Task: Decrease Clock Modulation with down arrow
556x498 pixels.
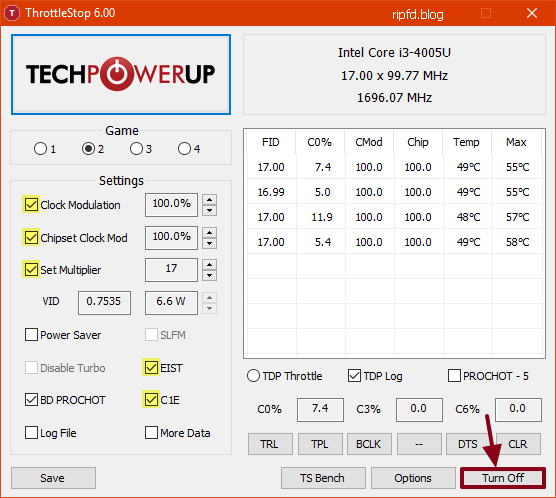Action: coord(210,210)
